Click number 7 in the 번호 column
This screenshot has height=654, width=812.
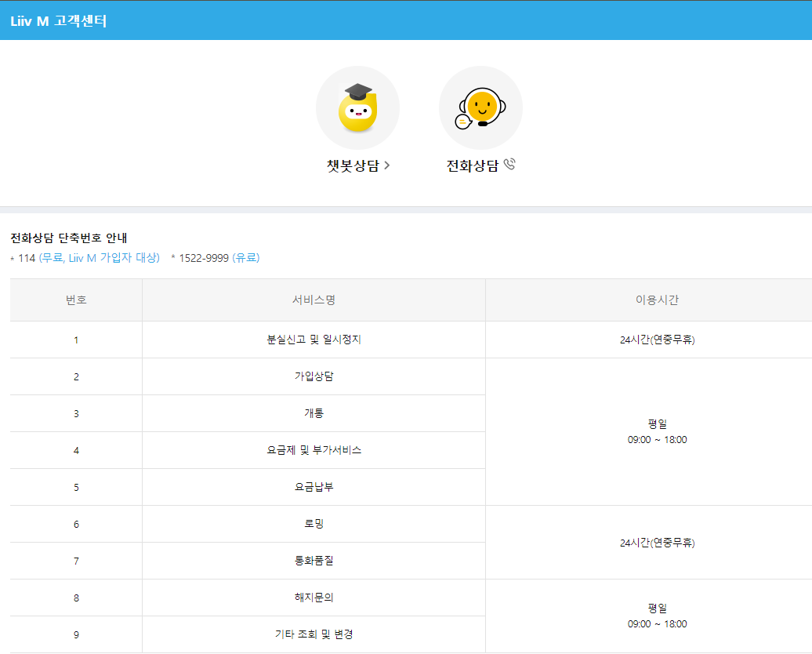76,561
